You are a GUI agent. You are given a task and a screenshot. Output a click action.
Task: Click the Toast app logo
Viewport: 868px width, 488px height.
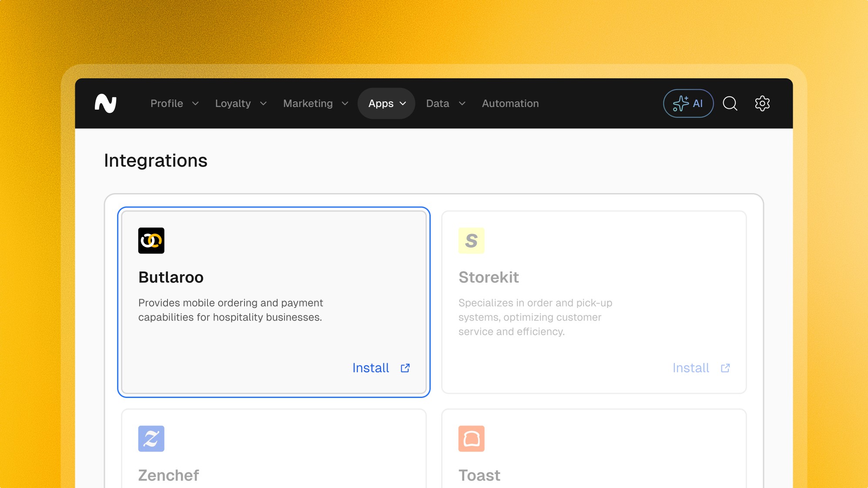click(471, 438)
